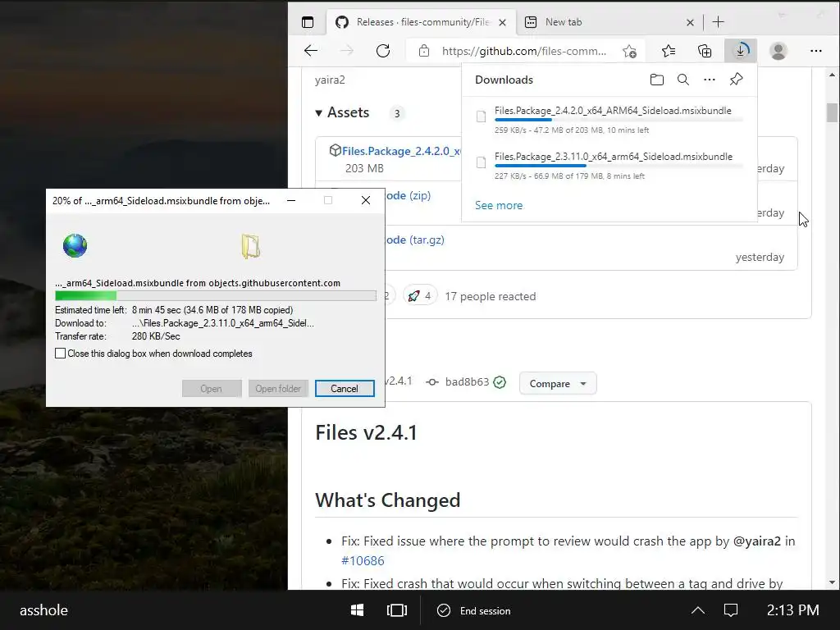The width and height of the screenshot is (840, 630).
Task: Add this page to favorites star icon
Action: click(629, 52)
